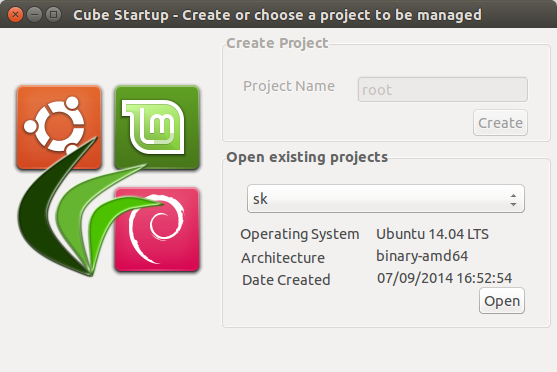This screenshot has height=372, width=557.
Task: Click the 'Project Name' label
Action: coord(289,86)
